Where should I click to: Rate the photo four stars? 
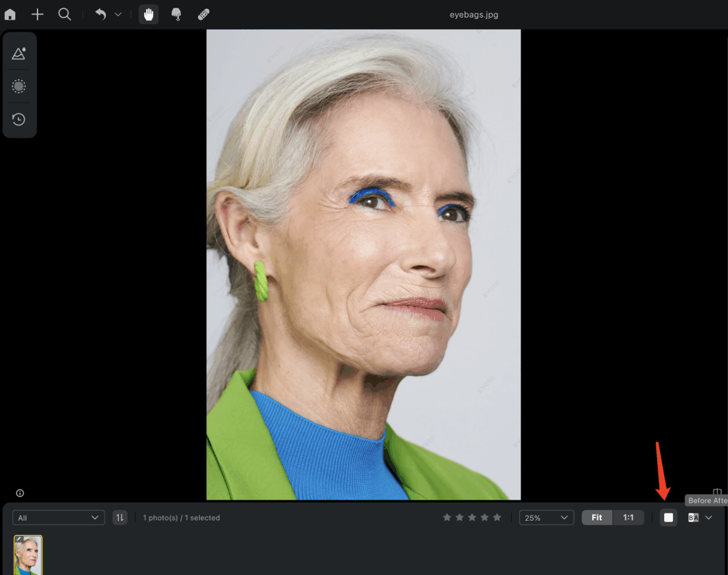(x=485, y=517)
